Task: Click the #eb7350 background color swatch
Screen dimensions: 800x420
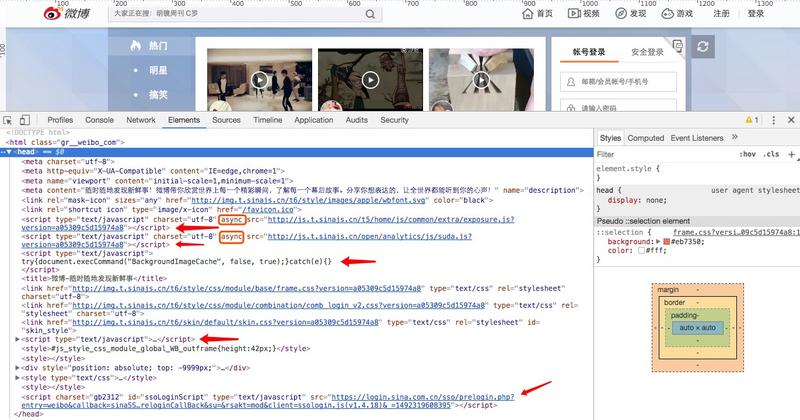Action: (x=666, y=241)
